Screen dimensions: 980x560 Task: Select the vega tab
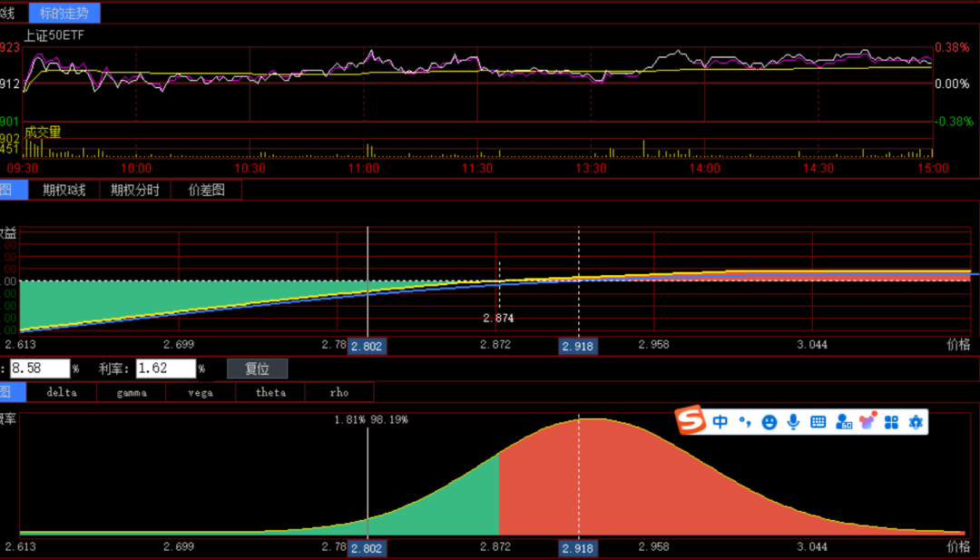(201, 392)
